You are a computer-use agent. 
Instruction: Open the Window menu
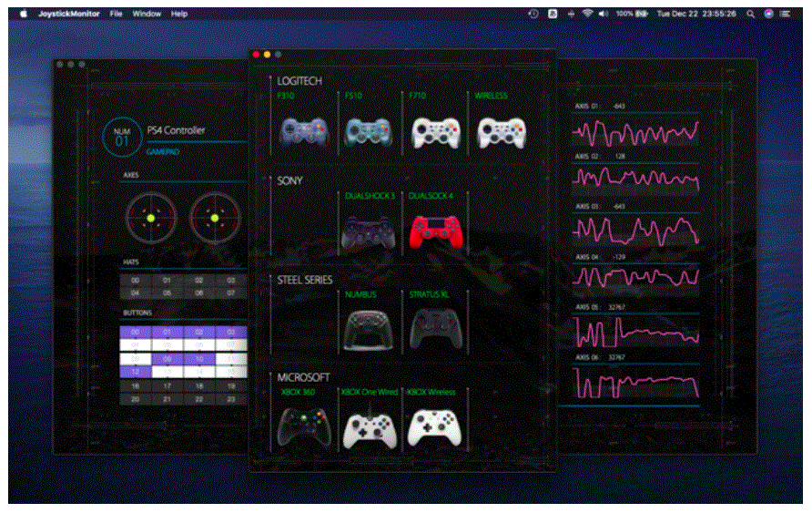pos(147,14)
